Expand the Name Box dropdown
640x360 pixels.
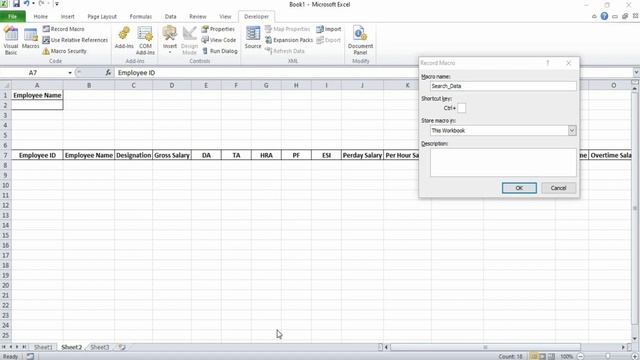70,73
